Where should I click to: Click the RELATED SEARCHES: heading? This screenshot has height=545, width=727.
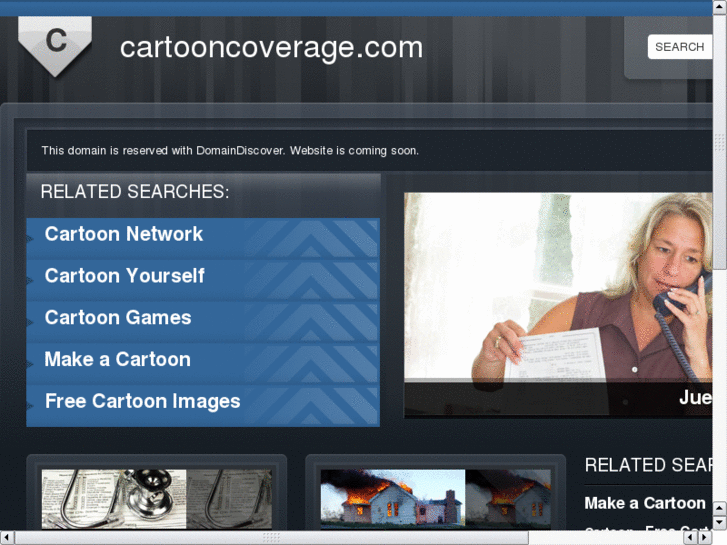pyautogui.click(x=135, y=192)
